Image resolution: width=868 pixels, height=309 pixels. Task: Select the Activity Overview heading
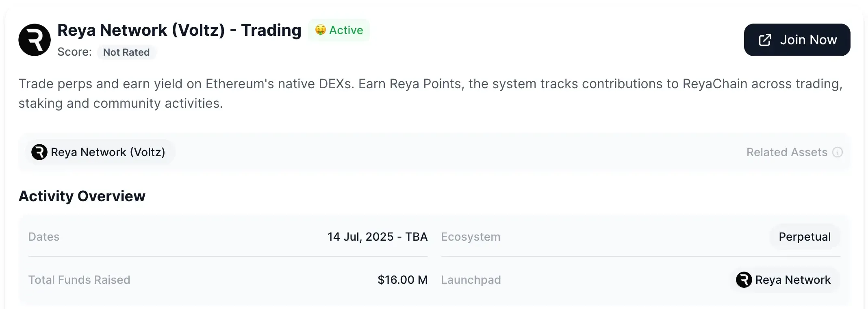point(82,196)
